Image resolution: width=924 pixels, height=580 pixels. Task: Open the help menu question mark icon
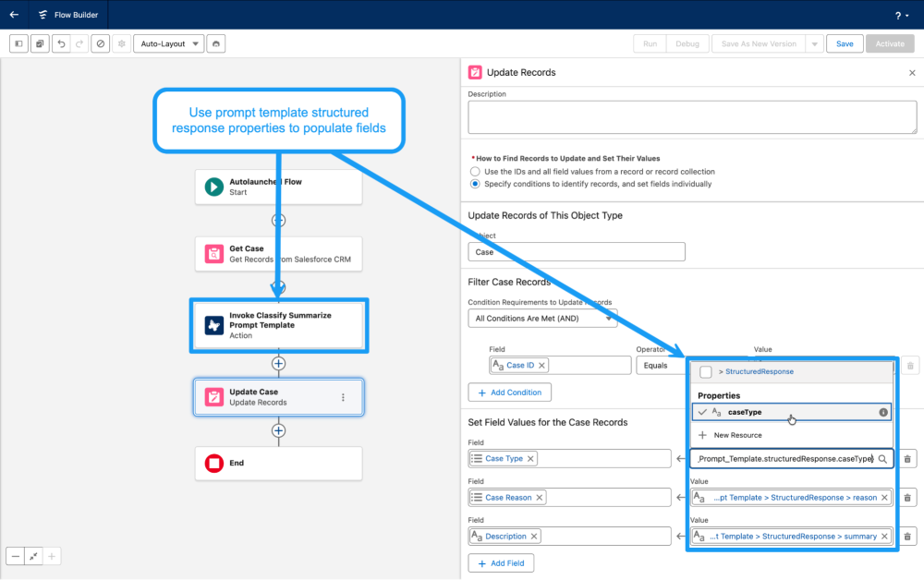pyautogui.click(x=900, y=15)
